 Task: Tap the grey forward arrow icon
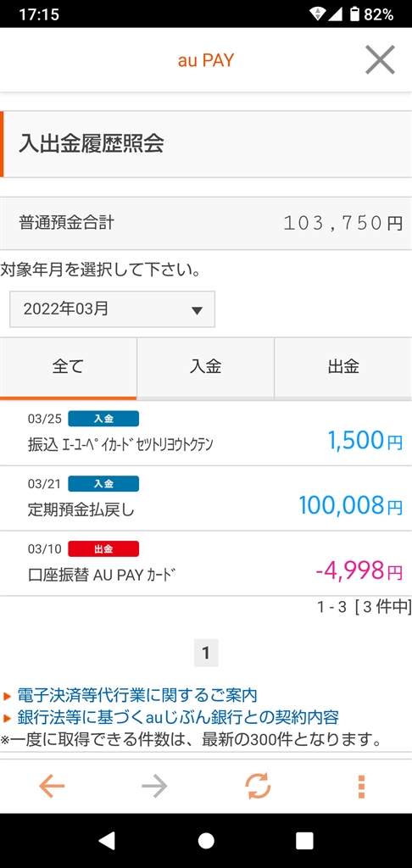pyautogui.click(x=154, y=786)
